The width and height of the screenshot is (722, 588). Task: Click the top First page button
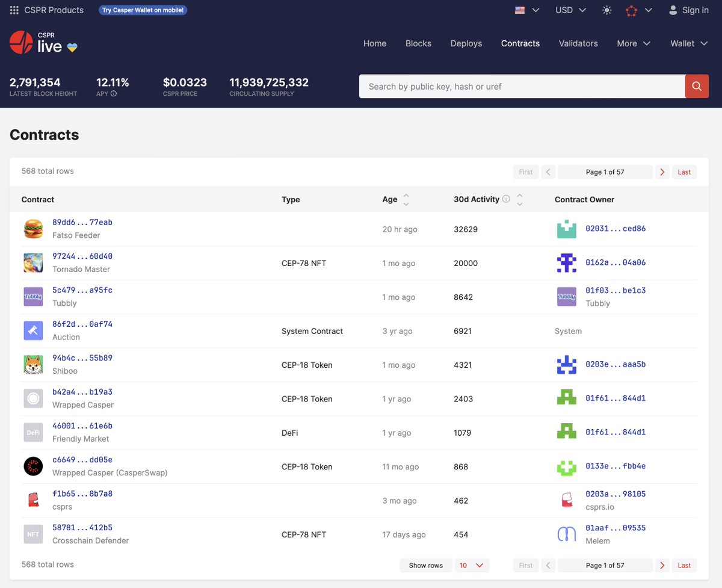(526, 172)
